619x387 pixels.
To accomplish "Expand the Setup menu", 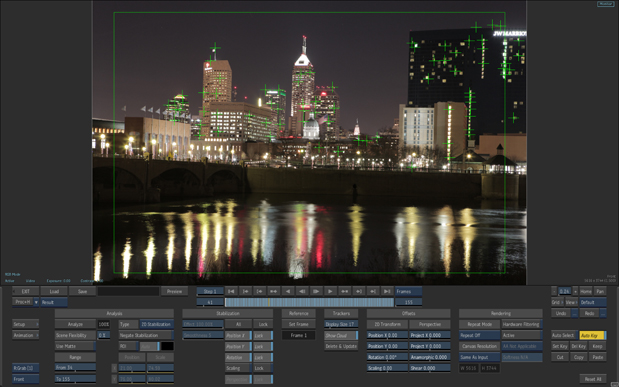I will (x=25, y=324).
